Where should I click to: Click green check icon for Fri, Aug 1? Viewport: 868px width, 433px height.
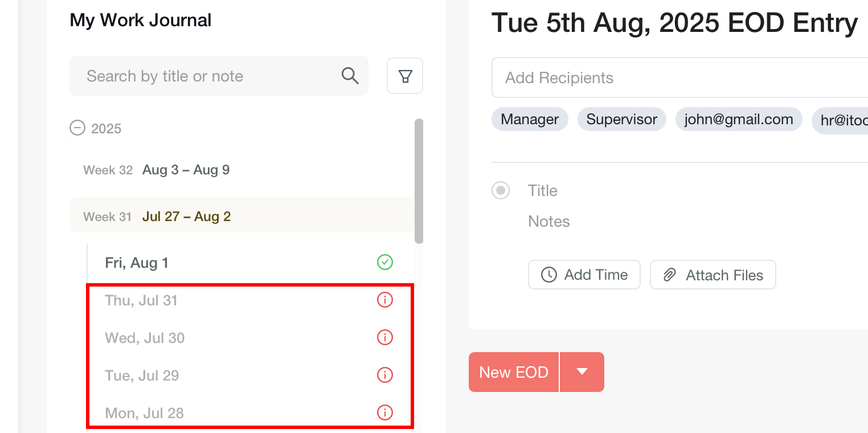pyautogui.click(x=385, y=262)
